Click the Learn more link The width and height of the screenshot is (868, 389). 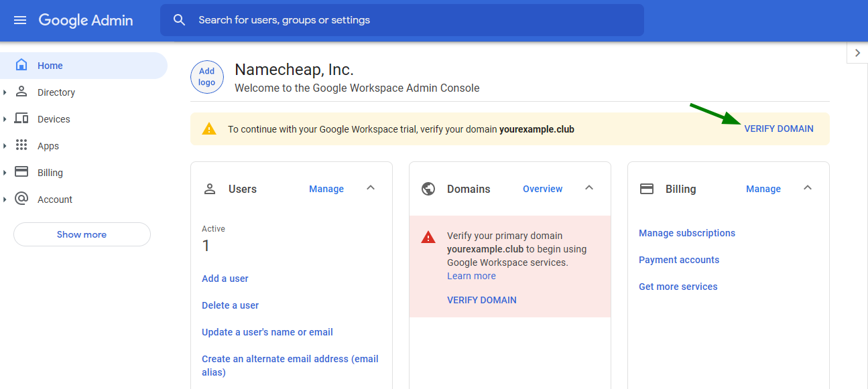click(472, 276)
